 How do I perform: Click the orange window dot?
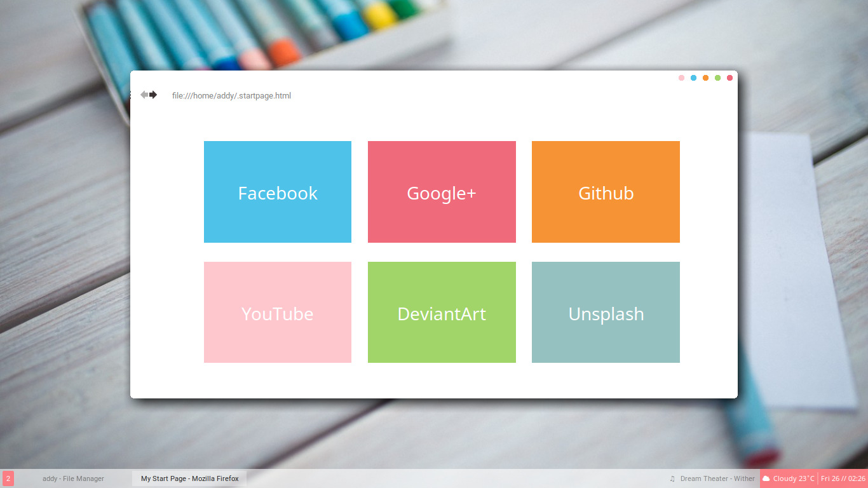point(705,78)
